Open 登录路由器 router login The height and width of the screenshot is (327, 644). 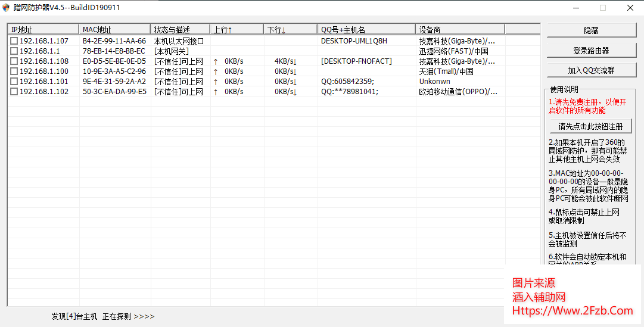591,51
